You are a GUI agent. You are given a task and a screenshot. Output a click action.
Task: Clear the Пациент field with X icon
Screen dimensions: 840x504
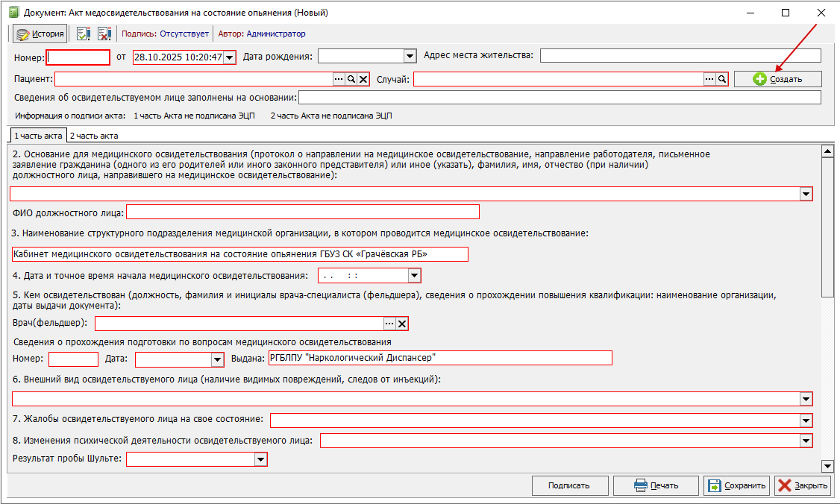[x=363, y=79]
